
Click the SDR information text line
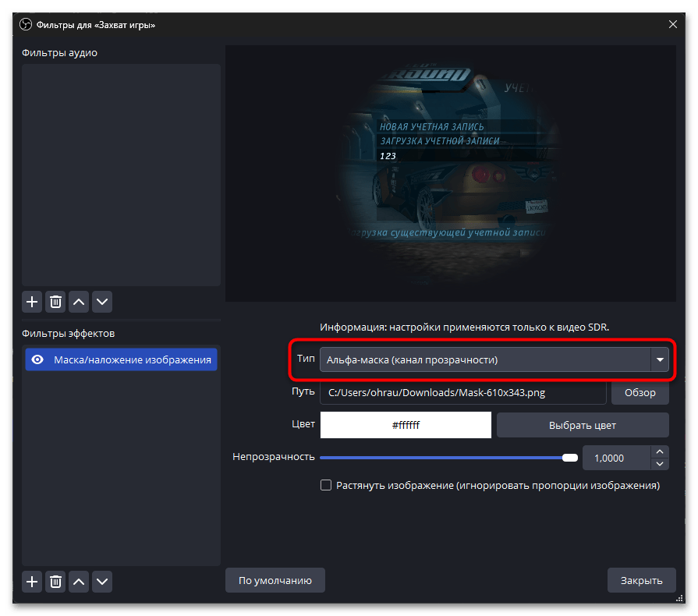coord(464,327)
